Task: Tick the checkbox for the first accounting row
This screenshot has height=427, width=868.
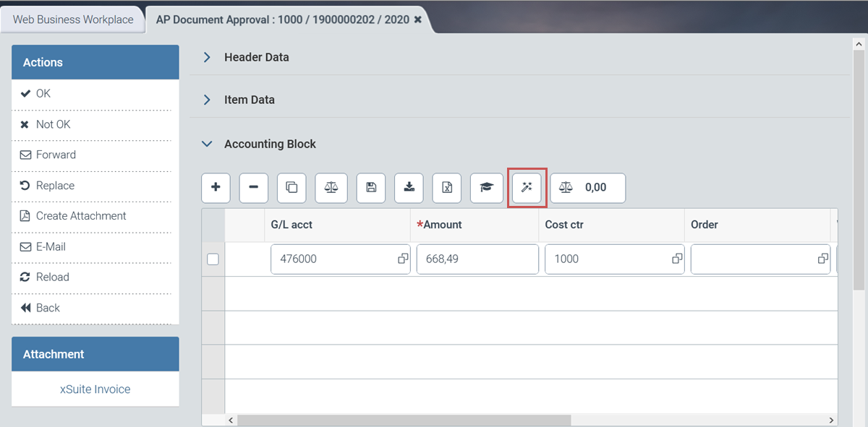Action: (x=213, y=259)
